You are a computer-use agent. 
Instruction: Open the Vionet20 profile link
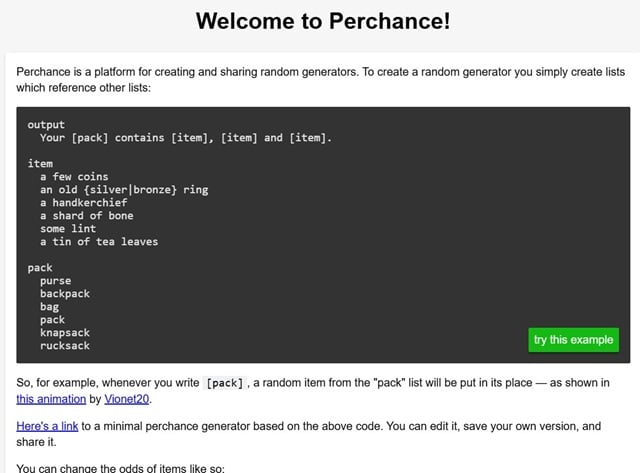(x=127, y=399)
